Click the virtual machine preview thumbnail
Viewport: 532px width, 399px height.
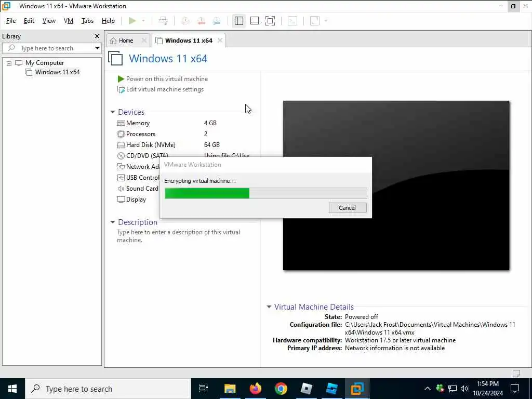click(x=396, y=185)
